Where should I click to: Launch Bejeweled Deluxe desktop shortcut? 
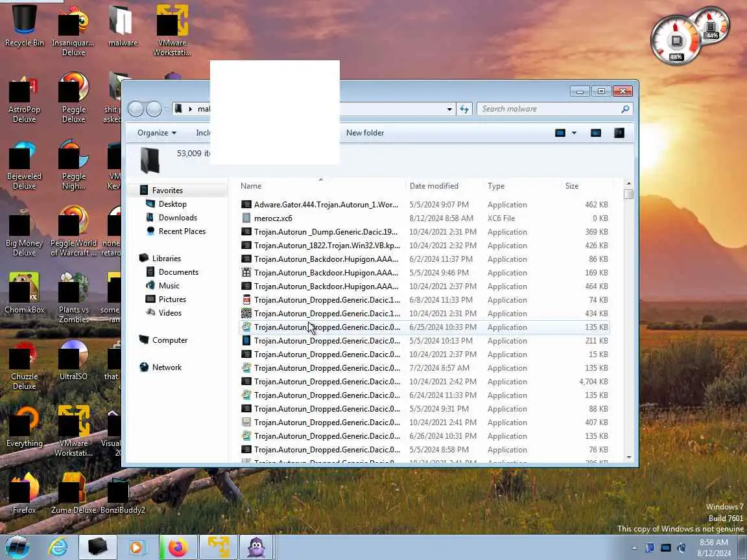[24, 165]
